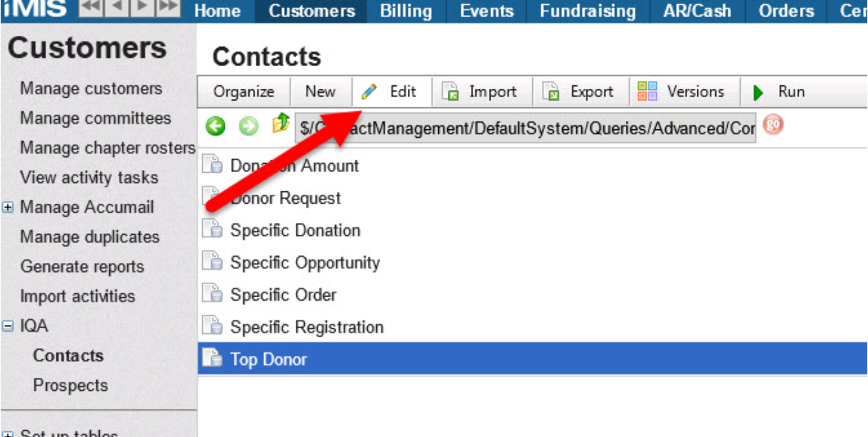Image resolution: width=868 pixels, height=437 pixels.
Task: Click the query path address field
Action: click(x=526, y=128)
